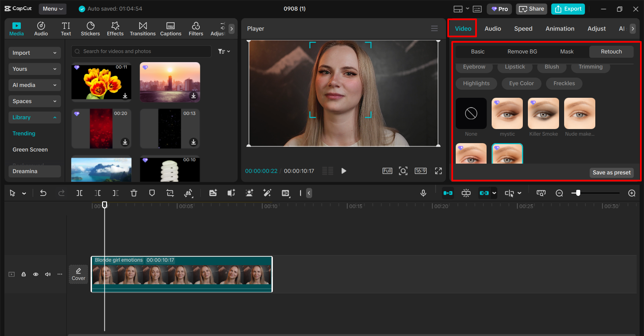Activate the voiceover microphone recording icon

423,193
